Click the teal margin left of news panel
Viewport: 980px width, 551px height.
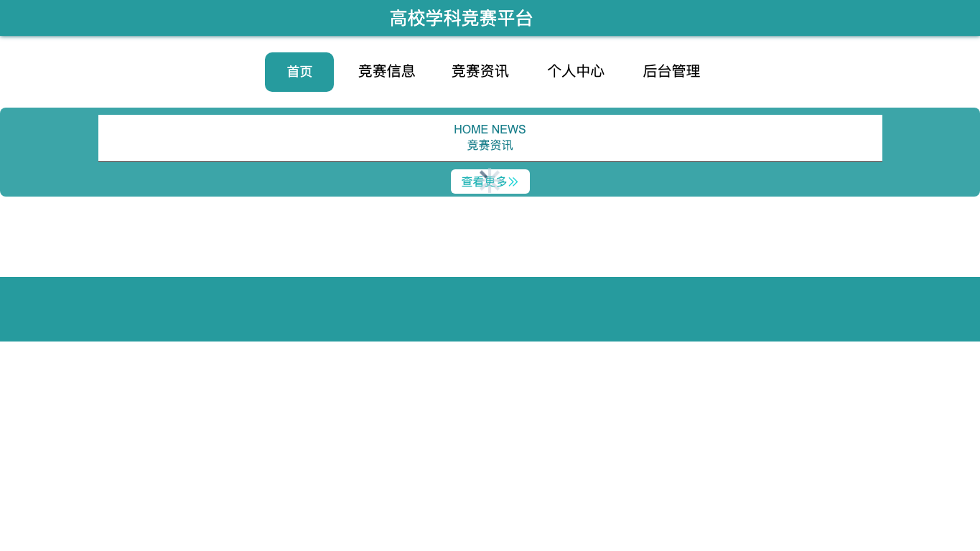(x=49, y=152)
